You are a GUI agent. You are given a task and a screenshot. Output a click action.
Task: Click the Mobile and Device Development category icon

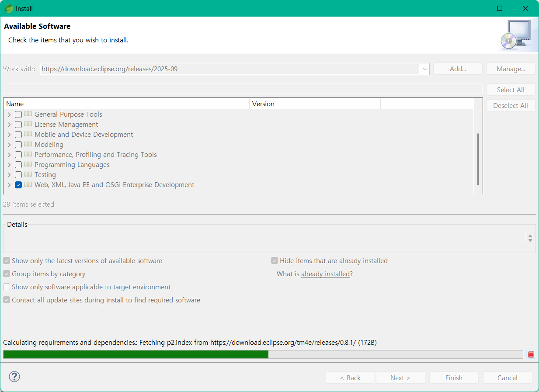click(x=28, y=134)
